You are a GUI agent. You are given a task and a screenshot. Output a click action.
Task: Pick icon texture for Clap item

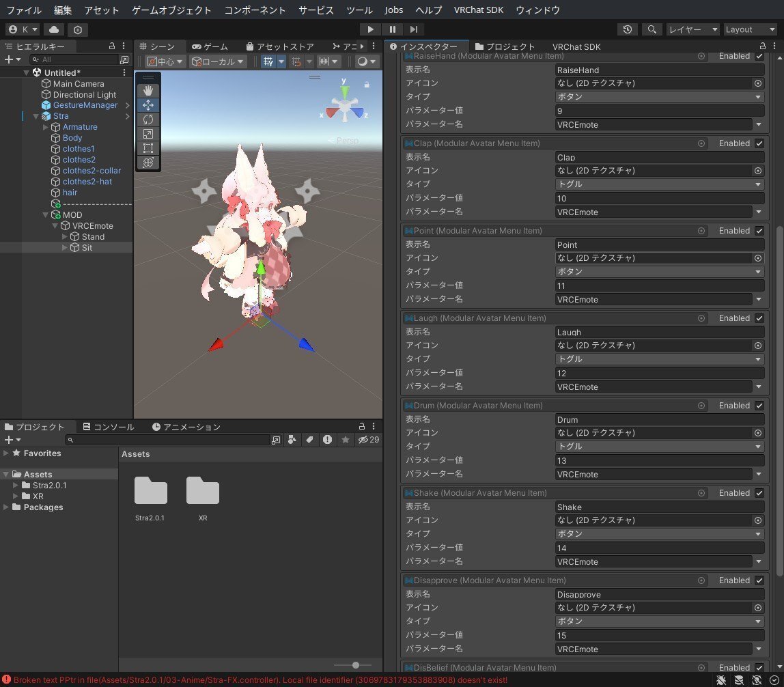[x=758, y=171]
